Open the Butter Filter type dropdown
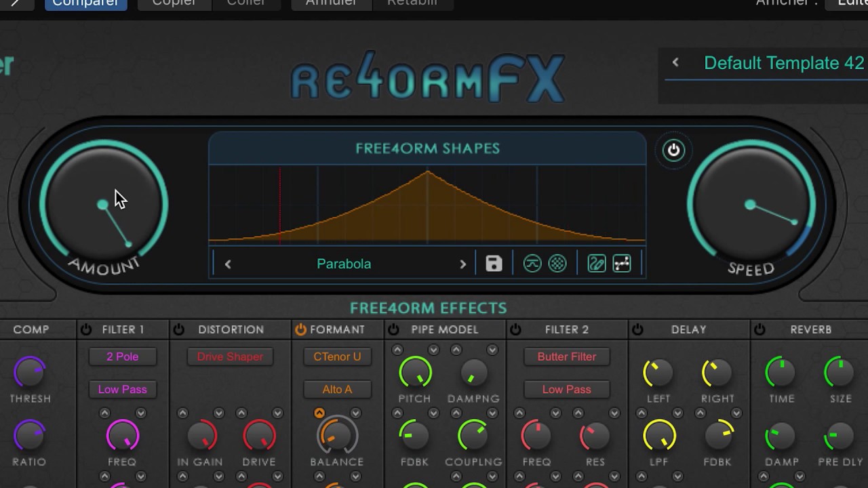Image resolution: width=868 pixels, height=488 pixels. [x=567, y=357]
